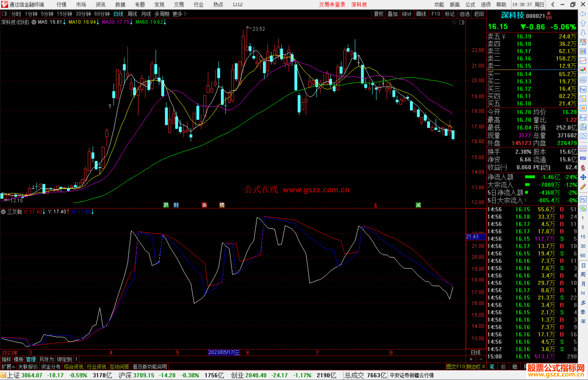Click the RSI indicator sidebar icon
Image resolution: width=588 pixels, height=380 pixels.
(583, 158)
